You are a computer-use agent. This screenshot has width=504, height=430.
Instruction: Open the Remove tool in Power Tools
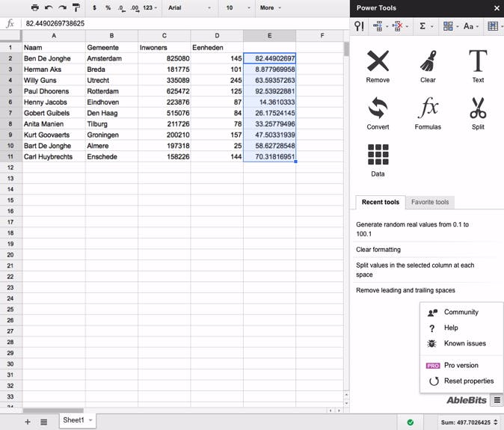click(378, 67)
